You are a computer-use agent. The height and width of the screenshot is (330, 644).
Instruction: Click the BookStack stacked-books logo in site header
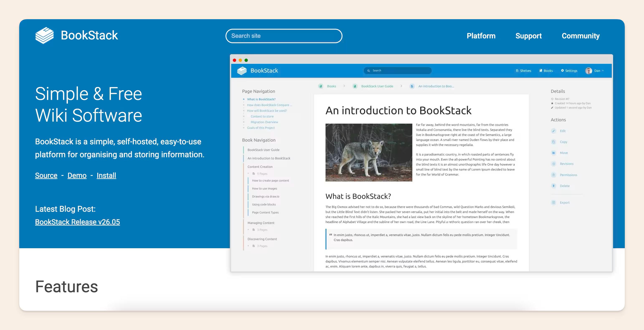pyautogui.click(x=44, y=35)
